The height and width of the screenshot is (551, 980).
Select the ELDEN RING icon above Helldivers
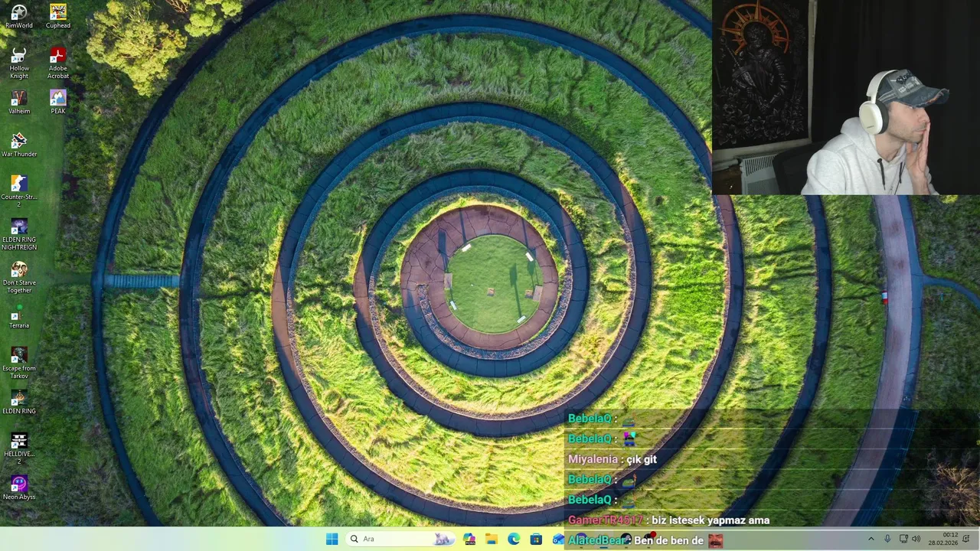point(19,402)
